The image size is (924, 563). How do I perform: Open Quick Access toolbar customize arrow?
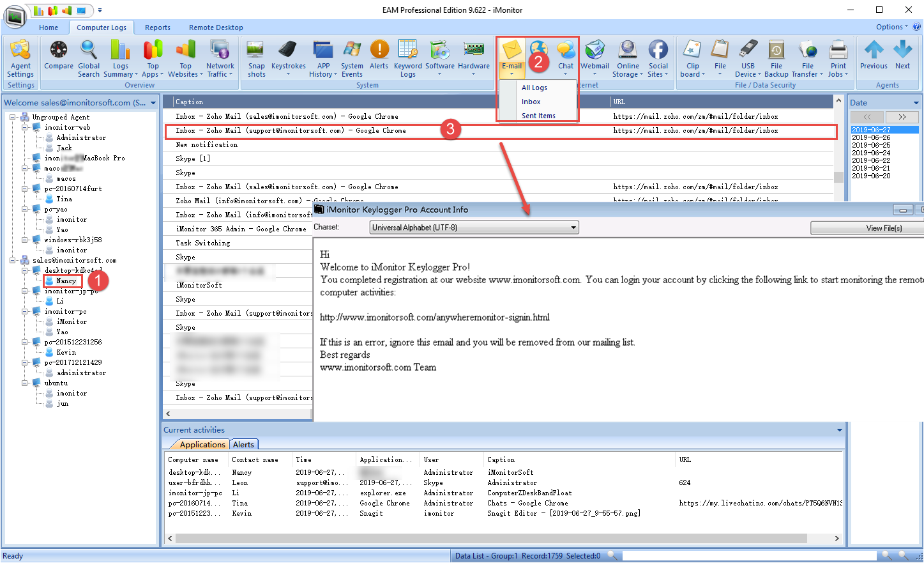tap(100, 10)
